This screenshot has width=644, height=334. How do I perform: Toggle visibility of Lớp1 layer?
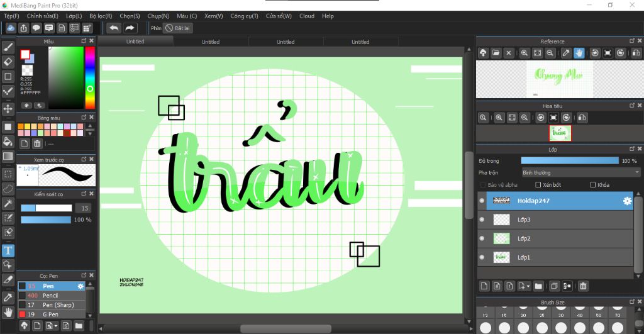482,257
